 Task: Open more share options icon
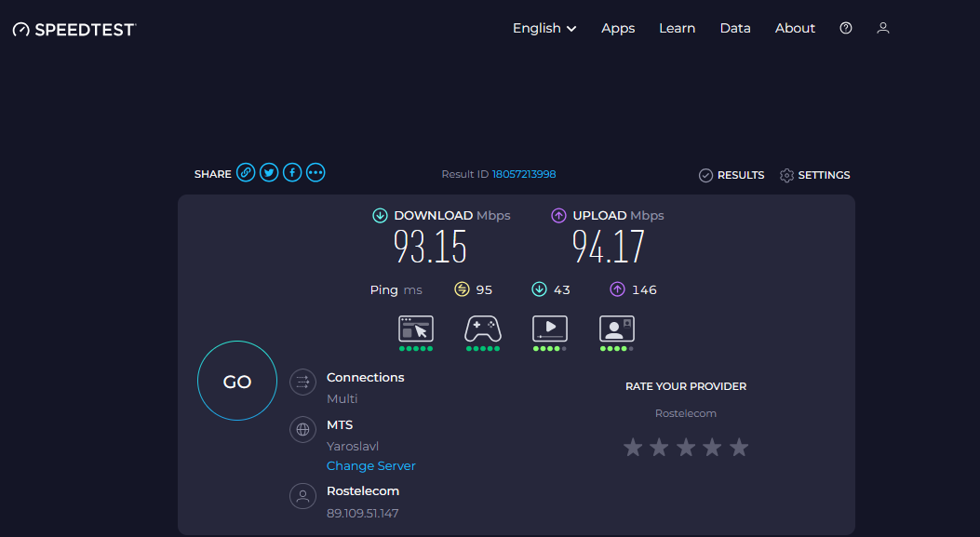coord(315,172)
